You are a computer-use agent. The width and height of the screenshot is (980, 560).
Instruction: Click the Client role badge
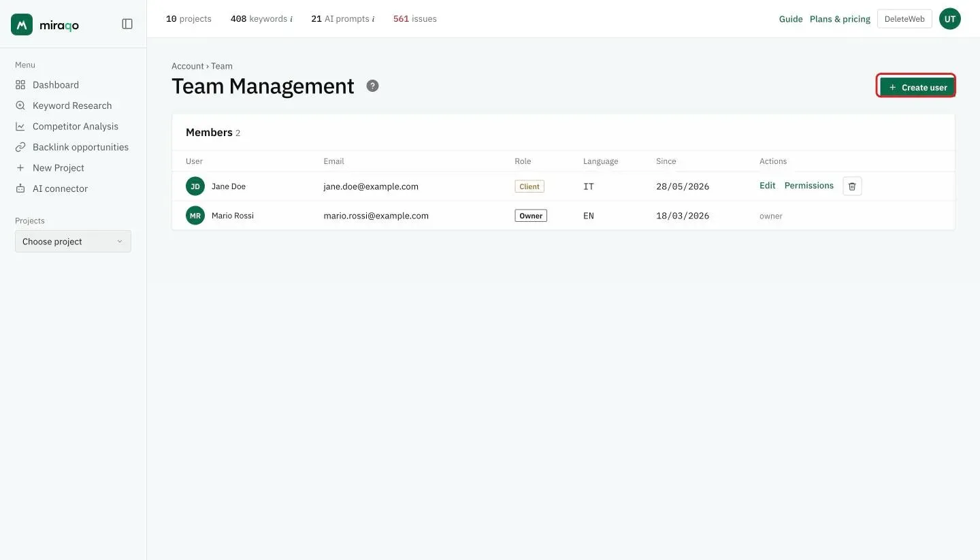(529, 186)
